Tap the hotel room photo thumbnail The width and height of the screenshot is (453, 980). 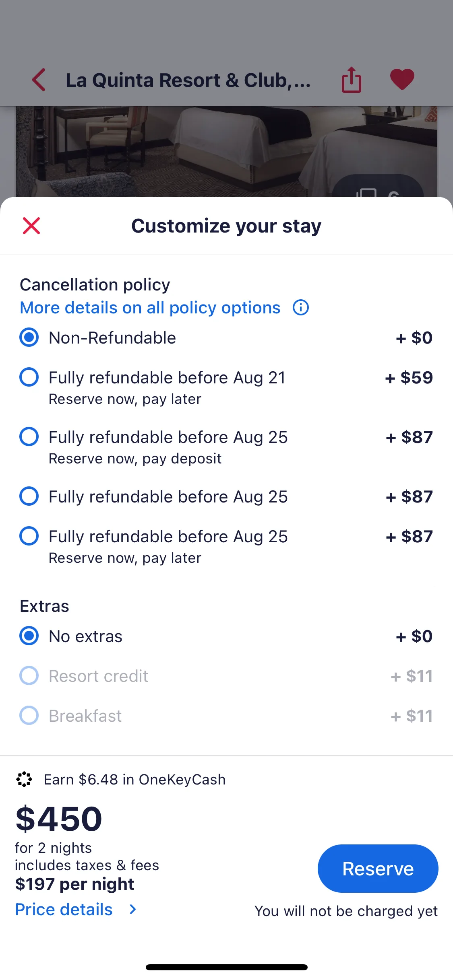point(226,152)
